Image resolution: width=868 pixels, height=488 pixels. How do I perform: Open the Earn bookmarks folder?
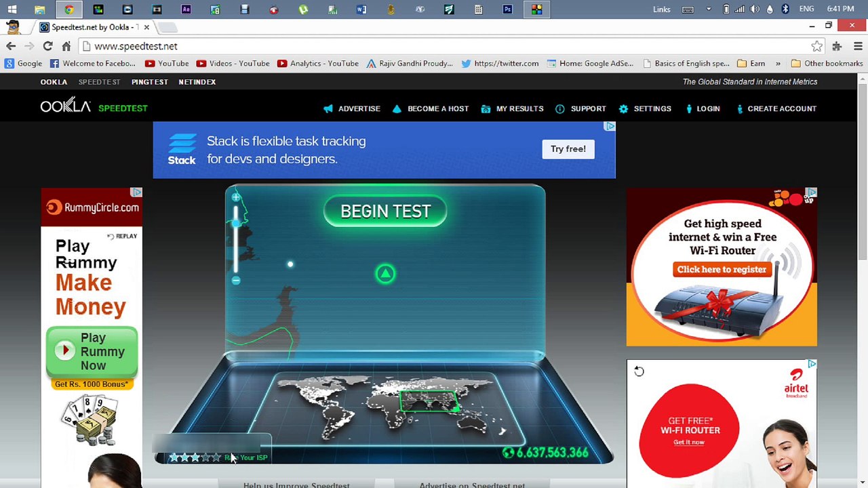click(751, 63)
